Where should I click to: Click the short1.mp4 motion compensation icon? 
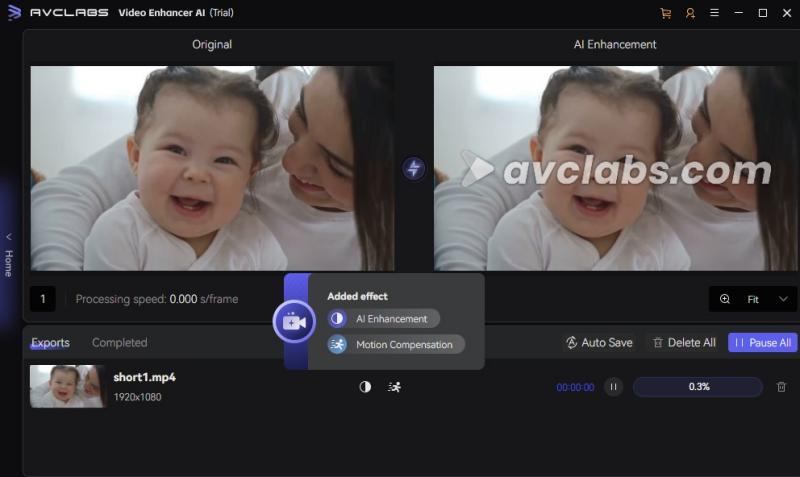(x=394, y=387)
